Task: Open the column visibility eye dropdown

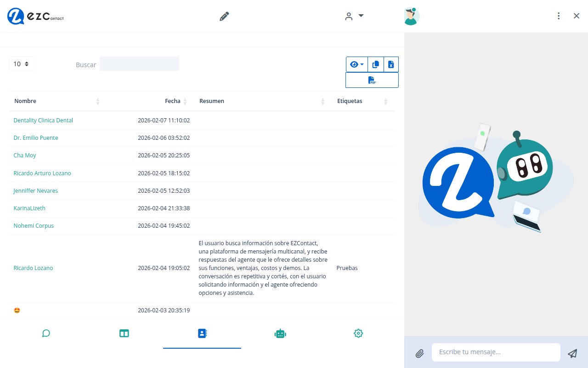Action: point(357,64)
